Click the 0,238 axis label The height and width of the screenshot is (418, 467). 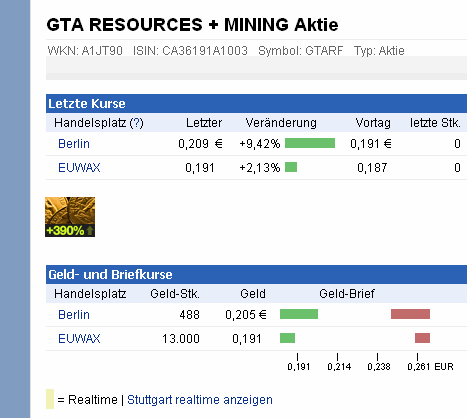coord(379,367)
